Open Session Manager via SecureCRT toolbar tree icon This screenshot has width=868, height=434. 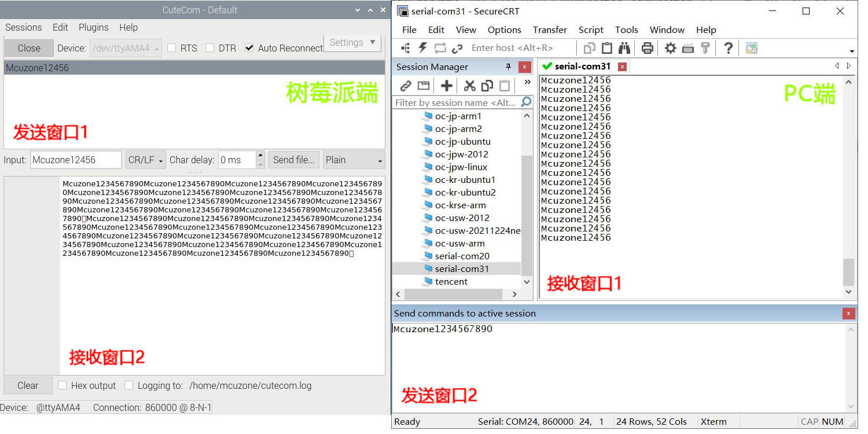(x=406, y=48)
